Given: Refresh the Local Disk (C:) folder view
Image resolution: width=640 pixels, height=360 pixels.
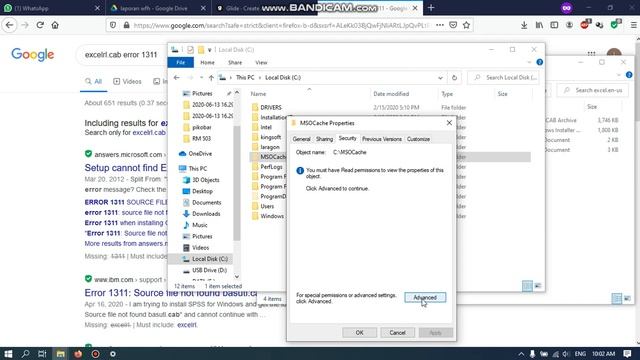Looking at the screenshot, I should pyautogui.click(x=454, y=78).
